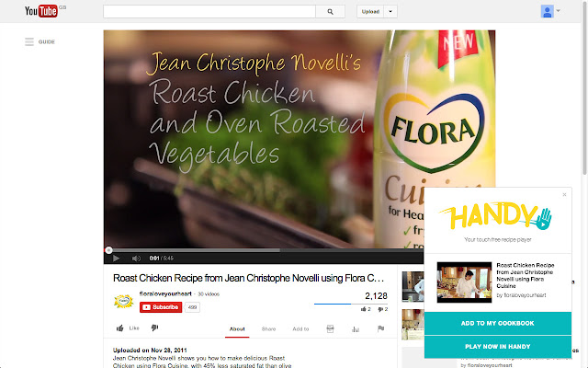Viewport: 588px width, 368px height.
Task: Like the roast chicken video
Action: (128, 328)
